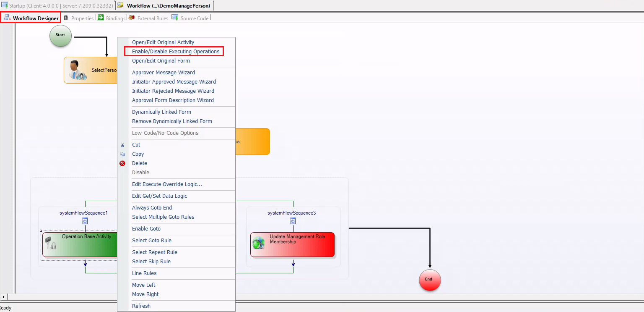Viewport: 644px width, 312px height.
Task: Click the horizontal scrollbar left arrow
Action: click(x=4, y=297)
